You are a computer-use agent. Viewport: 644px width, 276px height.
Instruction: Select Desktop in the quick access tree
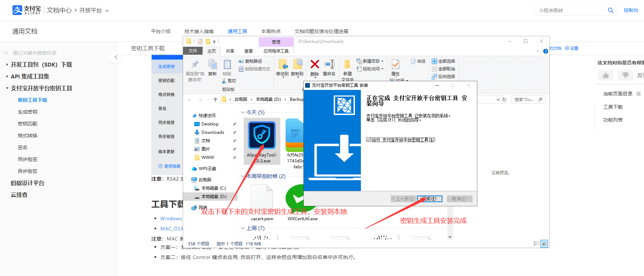coord(210,124)
